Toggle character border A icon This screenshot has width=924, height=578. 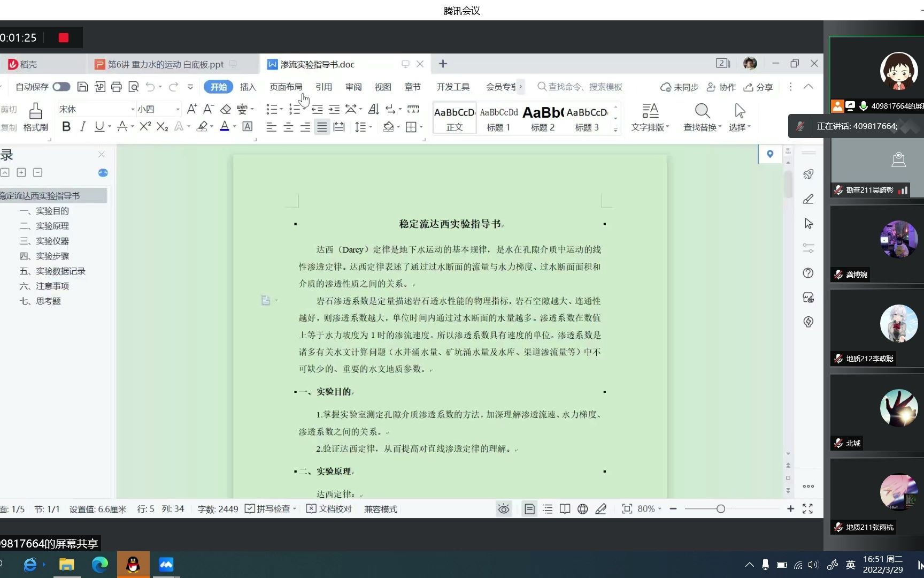point(248,127)
